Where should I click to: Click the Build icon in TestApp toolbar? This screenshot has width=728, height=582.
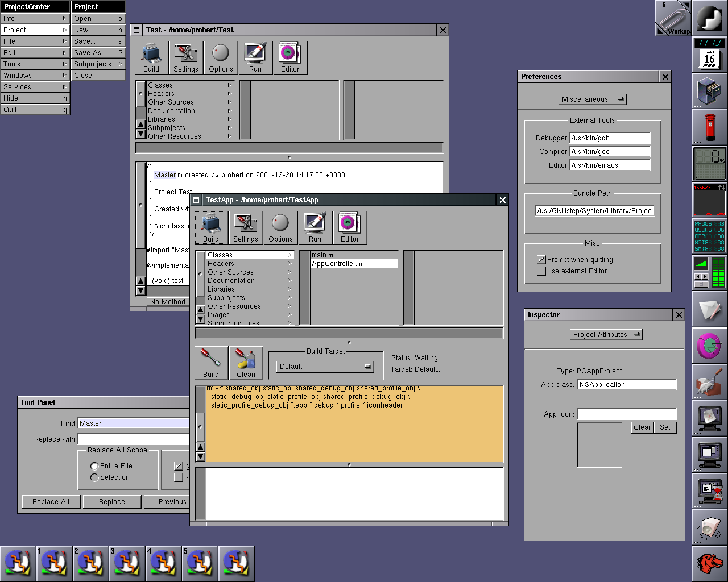211,227
